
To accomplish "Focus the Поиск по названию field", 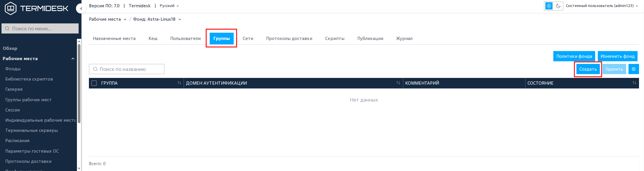I will (127, 69).
